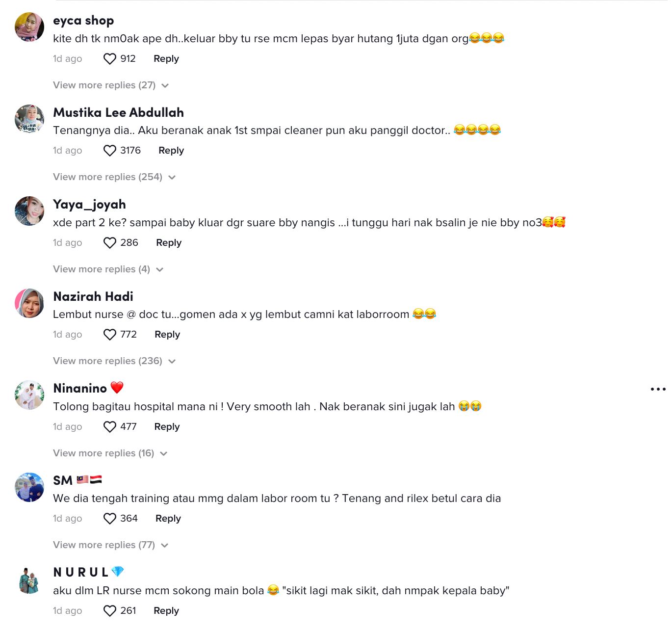View more replies on Ninanino's comment
The height and width of the screenshot is (632, 672).
[103, 453]
